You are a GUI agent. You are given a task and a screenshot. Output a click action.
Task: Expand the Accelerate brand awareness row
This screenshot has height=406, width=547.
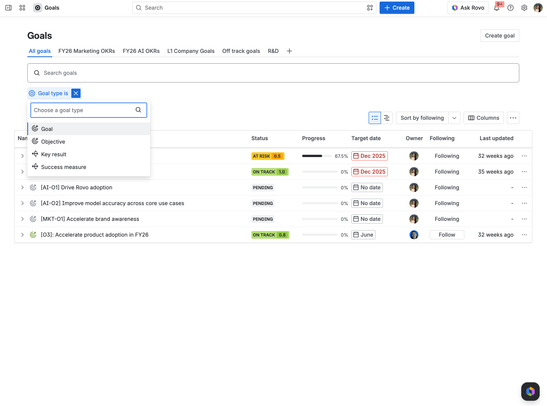pos(22,219)
